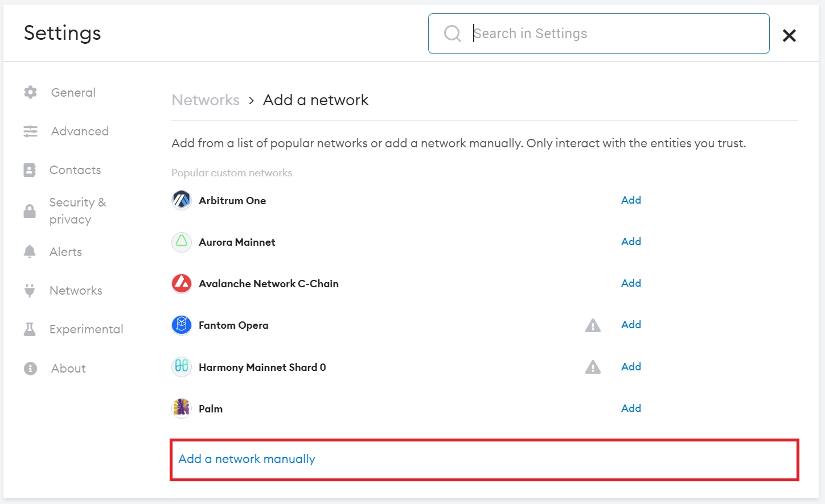
Task: Open Advanced settings section
Action: click(80, 131)
